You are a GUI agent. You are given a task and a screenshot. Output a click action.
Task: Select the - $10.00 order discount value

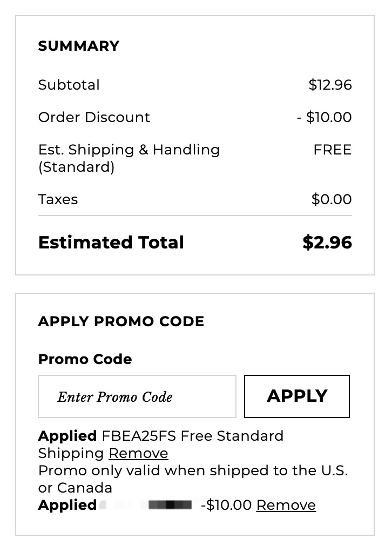coord(324,117)
